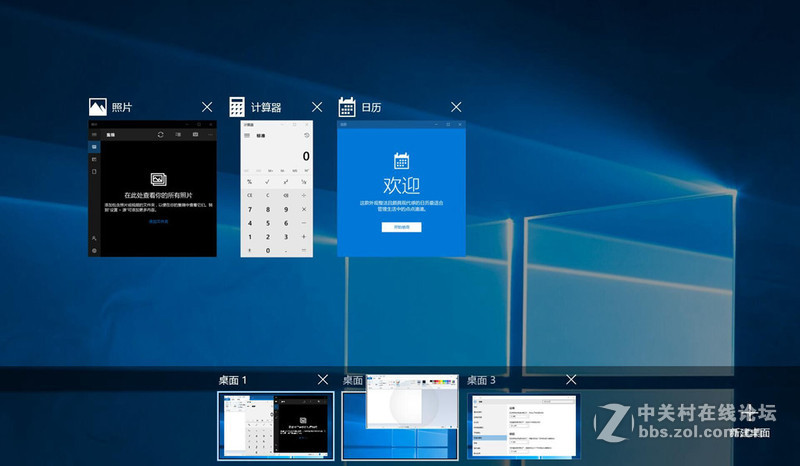800x466 pixels.
Task: Click the Photos app icon beside 照片
Action: [x=97, y=107]
